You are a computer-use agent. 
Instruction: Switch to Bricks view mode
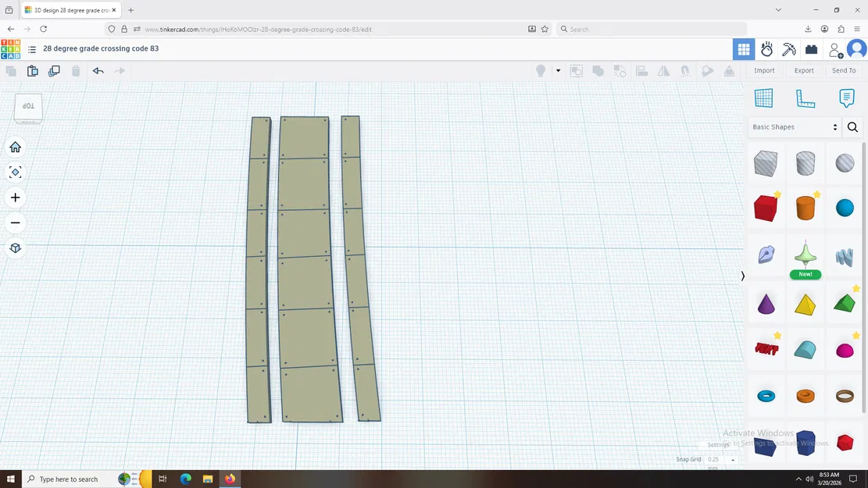(x=811, y=49)
